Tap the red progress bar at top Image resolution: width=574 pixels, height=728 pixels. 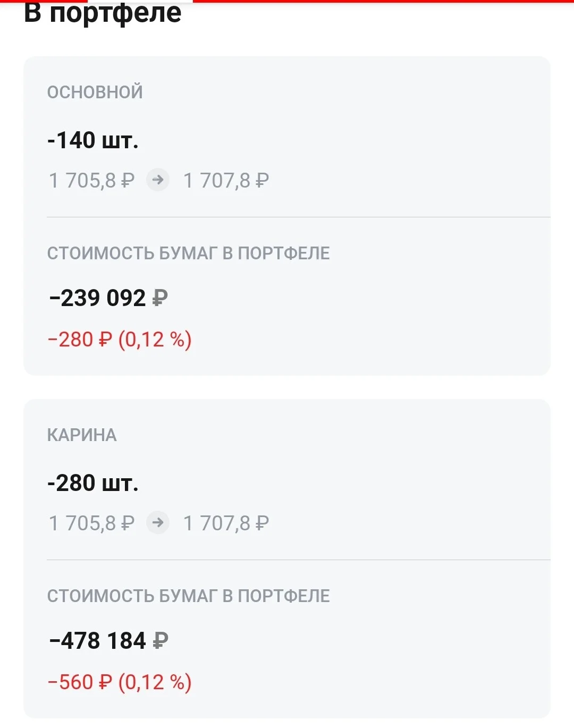pos(287,1)
